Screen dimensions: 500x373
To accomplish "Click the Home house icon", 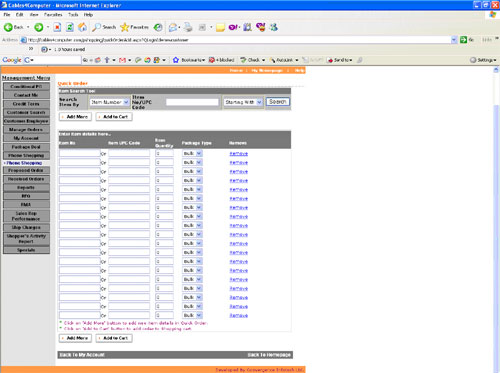I will tap(83, 27).
